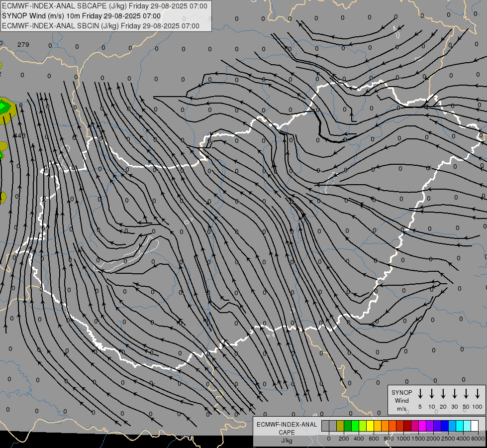Click the 800 tick label in the CAPE legend

pyautogui.click(x=389, y=439)
